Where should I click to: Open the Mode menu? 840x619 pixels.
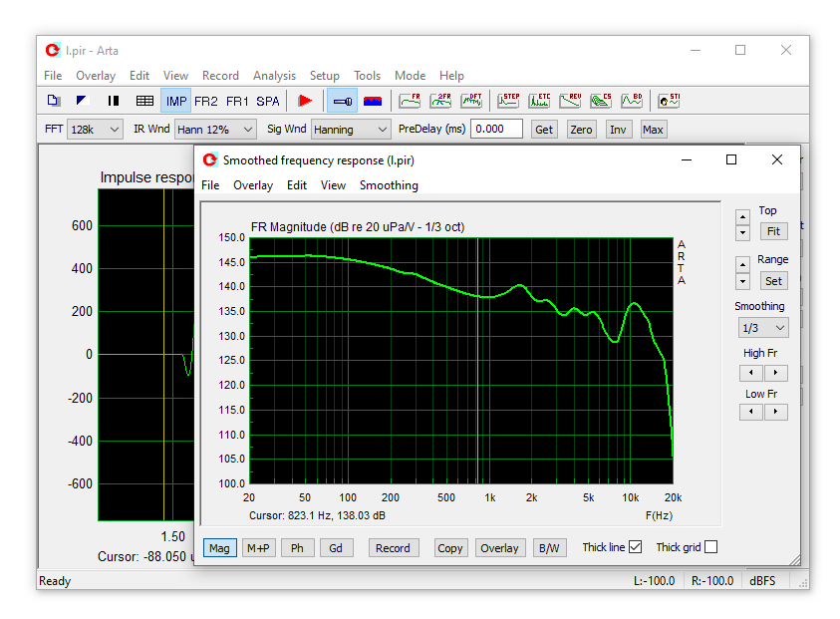point(410,76)
